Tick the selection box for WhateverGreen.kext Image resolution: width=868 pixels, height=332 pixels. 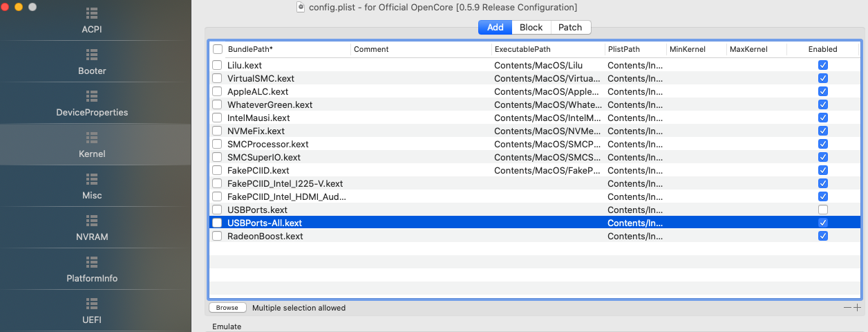pos(217,104)
